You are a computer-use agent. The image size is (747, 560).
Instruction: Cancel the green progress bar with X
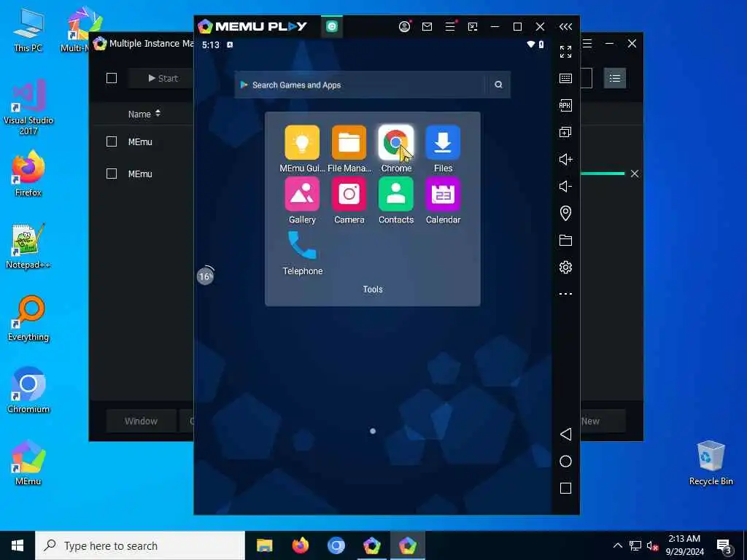(635, 174)
